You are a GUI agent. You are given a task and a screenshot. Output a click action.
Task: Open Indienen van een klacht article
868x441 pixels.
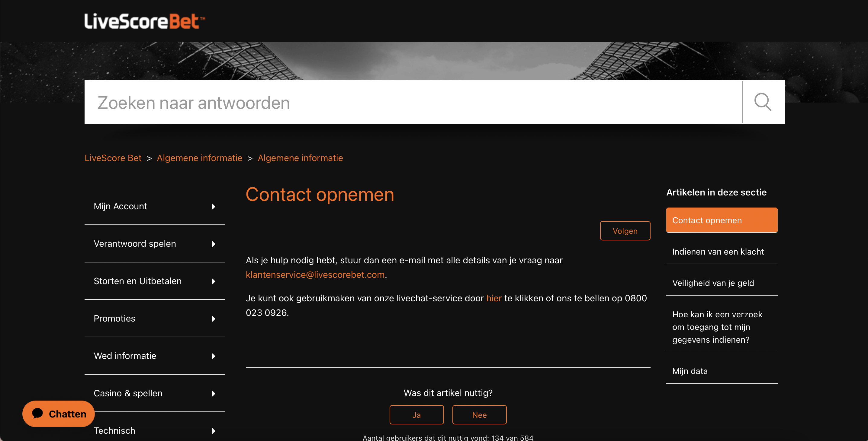click(718, 252)
